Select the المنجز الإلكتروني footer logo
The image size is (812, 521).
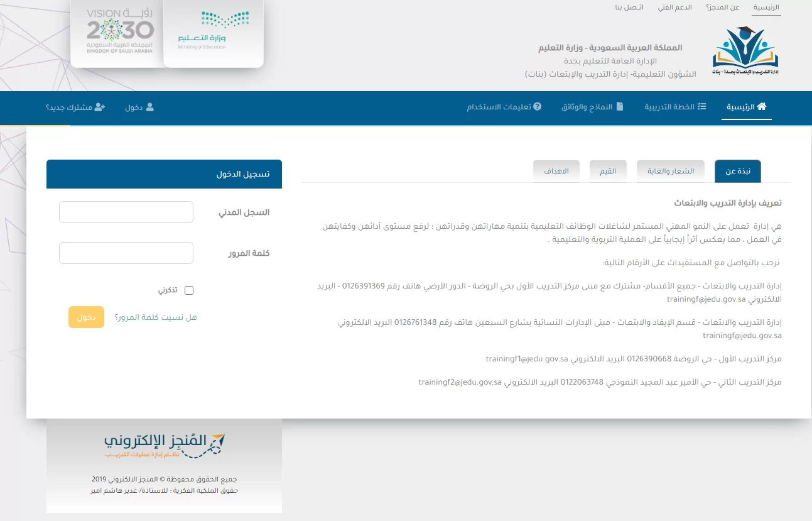[163, 445]
